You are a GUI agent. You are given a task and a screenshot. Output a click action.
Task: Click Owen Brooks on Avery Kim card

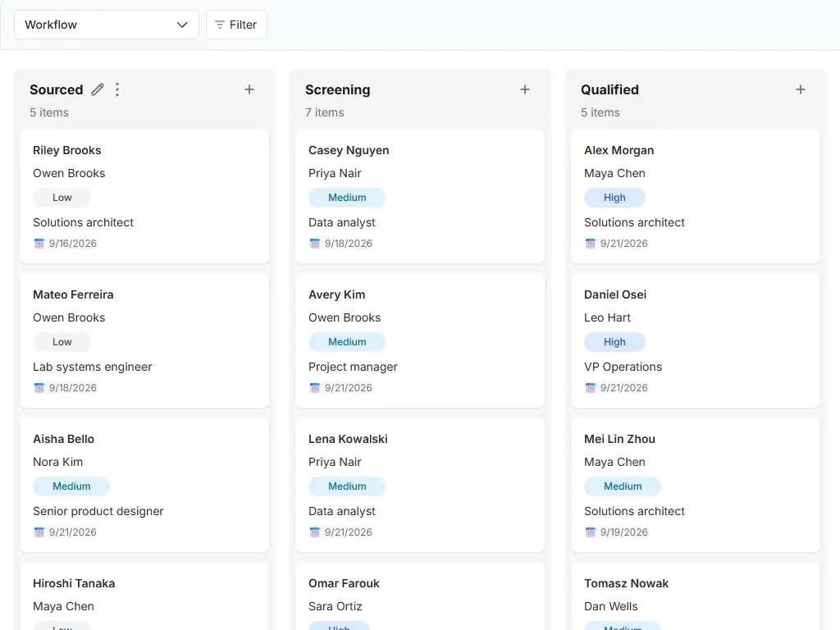[x=345, y=317]
